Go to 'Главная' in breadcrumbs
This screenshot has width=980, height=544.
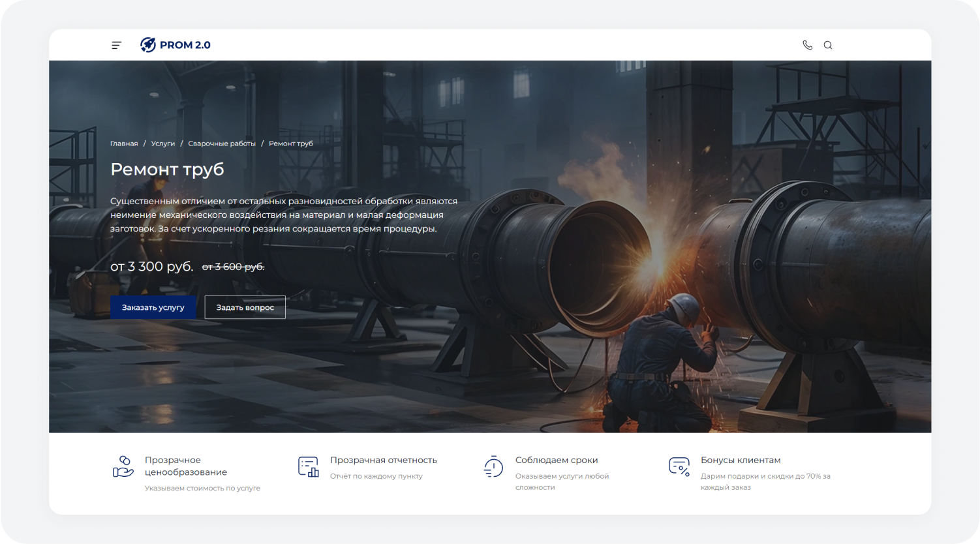[124, 144]
